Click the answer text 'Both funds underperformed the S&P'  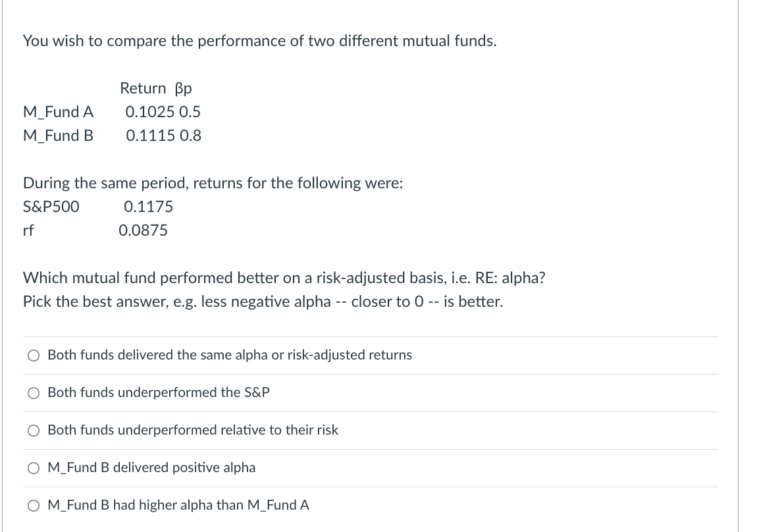[x=159, y=392]
